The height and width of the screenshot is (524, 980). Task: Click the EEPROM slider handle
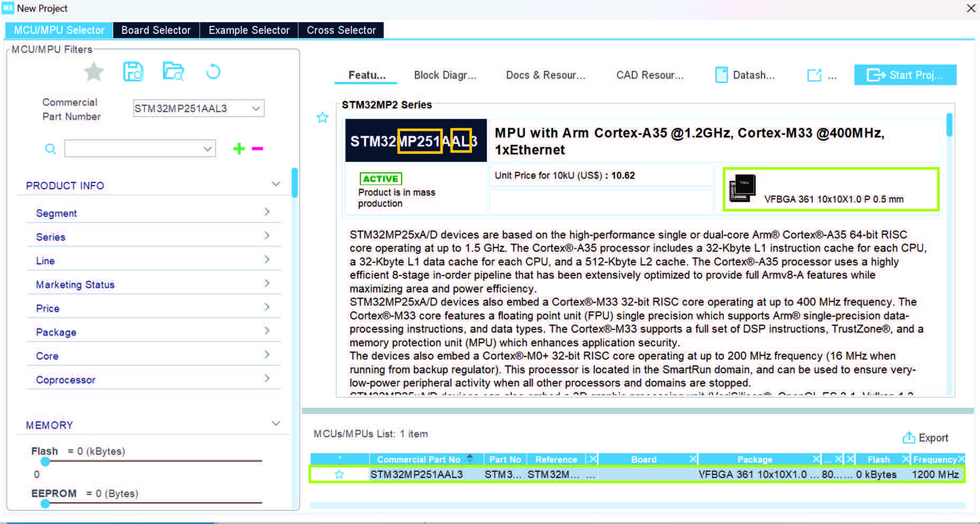pos(46,504)
